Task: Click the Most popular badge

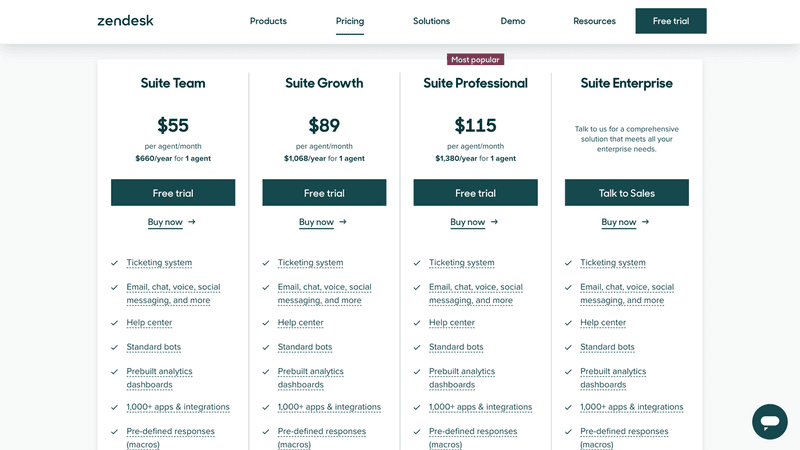Action: (x=475, y=60)
